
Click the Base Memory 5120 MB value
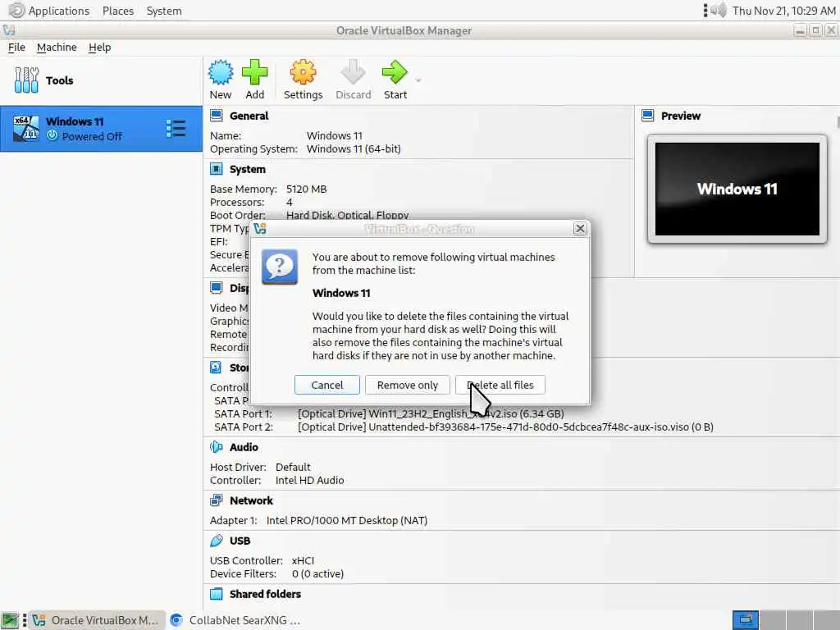pos(307,189)
